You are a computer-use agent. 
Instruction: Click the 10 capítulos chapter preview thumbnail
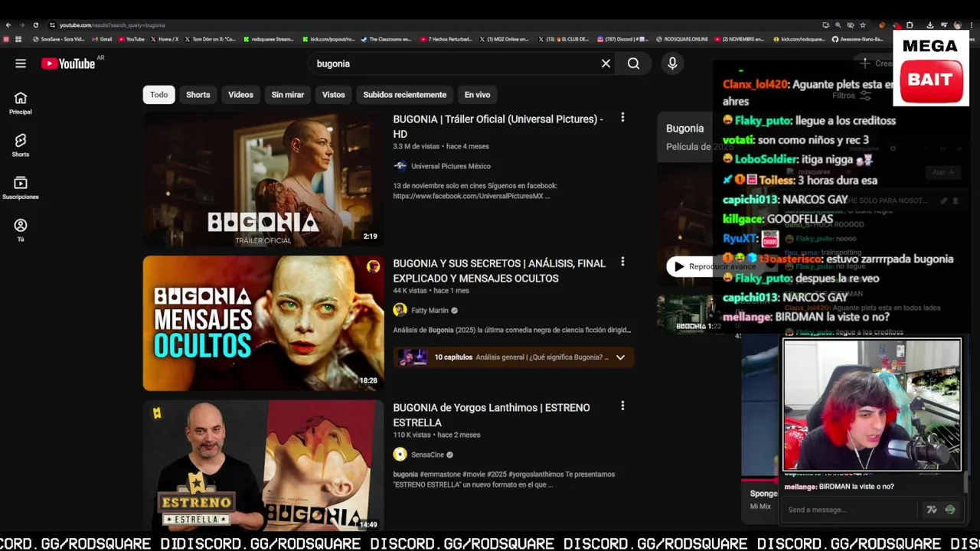point(413,357)
